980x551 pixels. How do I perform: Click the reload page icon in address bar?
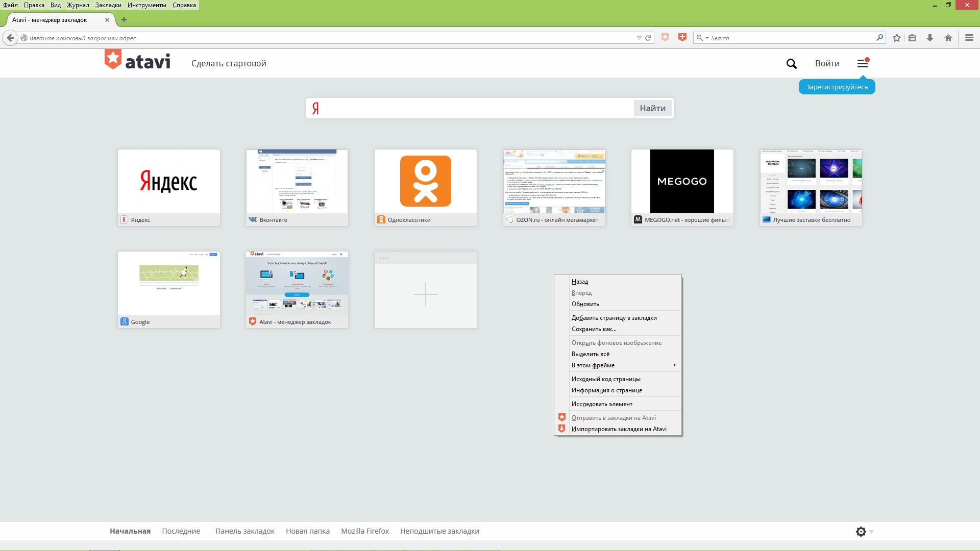[x=648, y=38]
